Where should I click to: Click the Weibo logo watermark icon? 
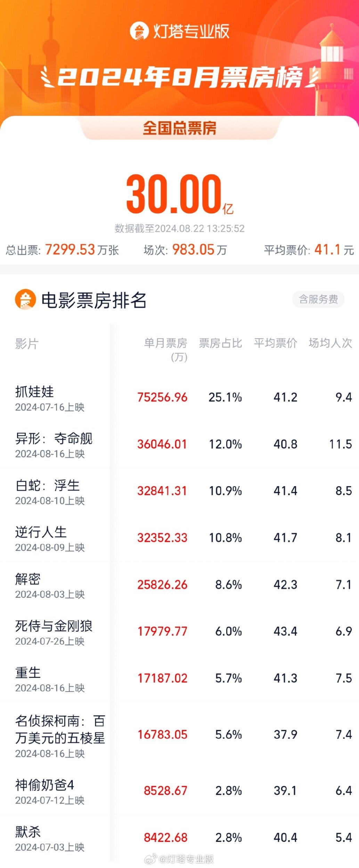coord(151,859)
